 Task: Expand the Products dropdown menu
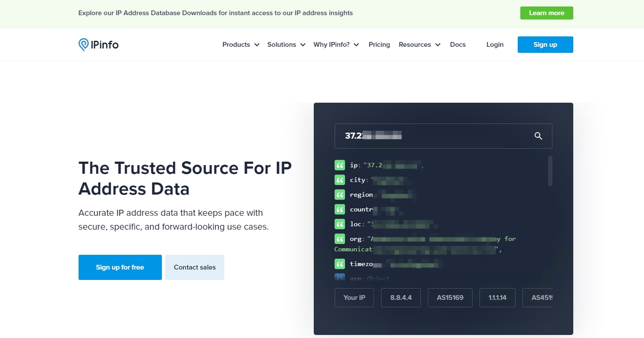[240, 45]
